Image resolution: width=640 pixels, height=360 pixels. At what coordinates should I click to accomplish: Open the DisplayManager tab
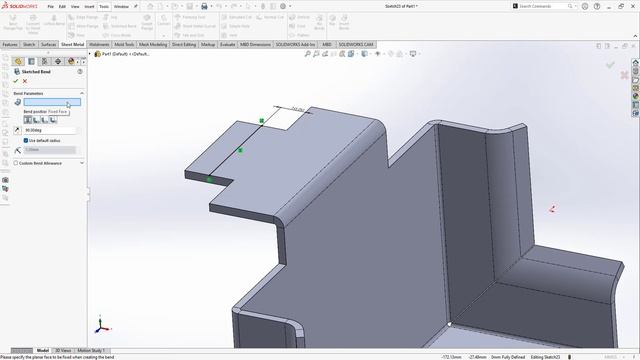[x=71, y=61]
